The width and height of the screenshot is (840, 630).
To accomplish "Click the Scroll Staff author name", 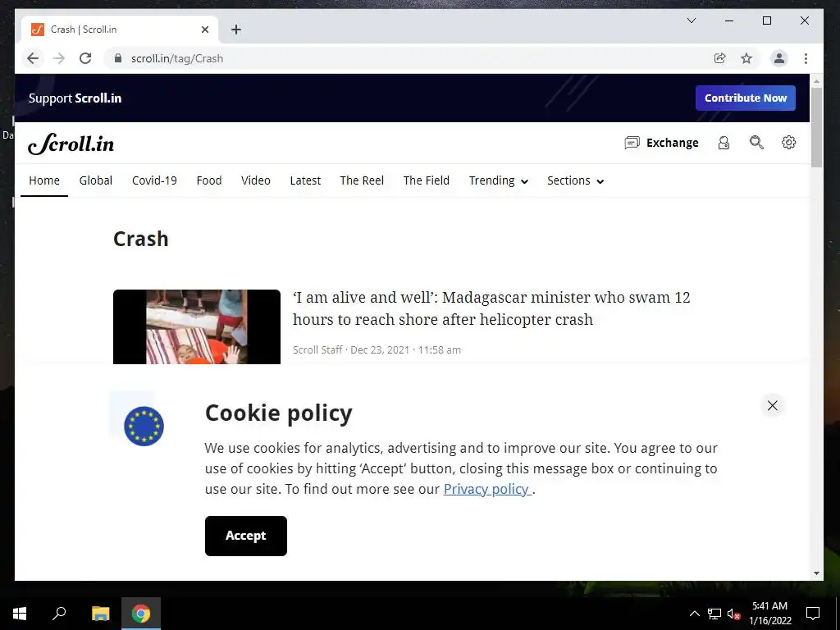I will [x=317, y=349].
